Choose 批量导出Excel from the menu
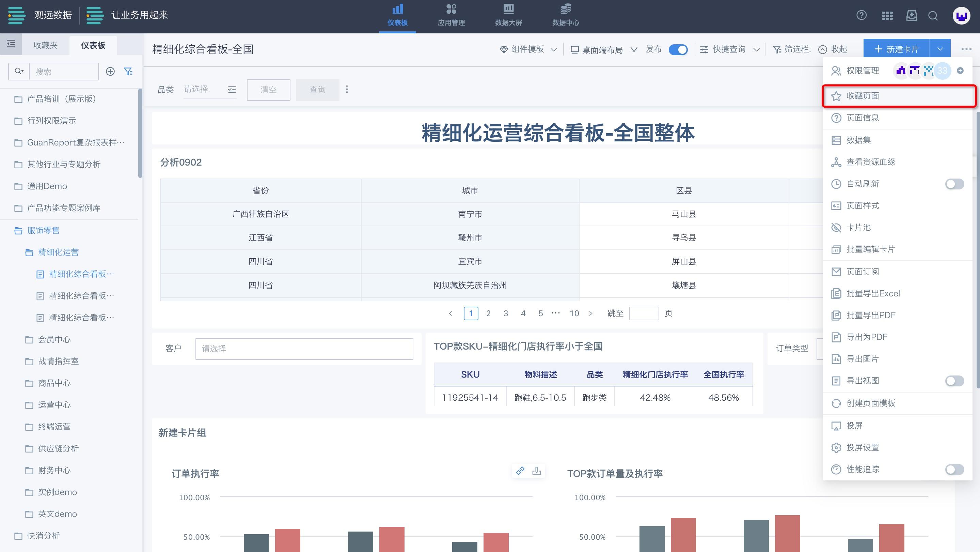Viewport: 980px width, 552px height. 897,293
